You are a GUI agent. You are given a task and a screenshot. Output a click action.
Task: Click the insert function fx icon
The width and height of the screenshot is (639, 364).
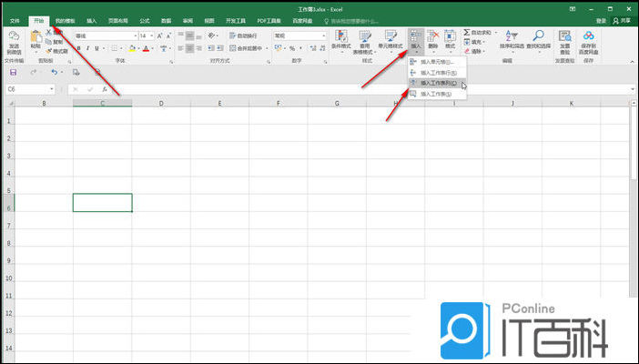click(105, 89)
